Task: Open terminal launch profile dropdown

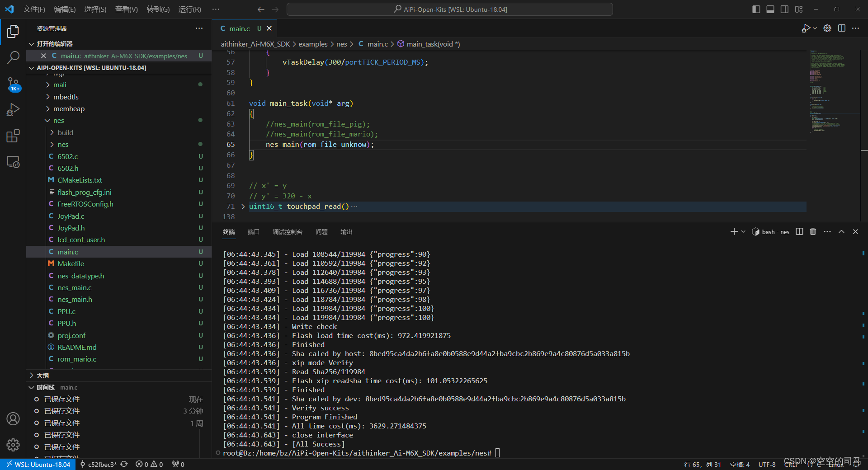Action: 743,232
